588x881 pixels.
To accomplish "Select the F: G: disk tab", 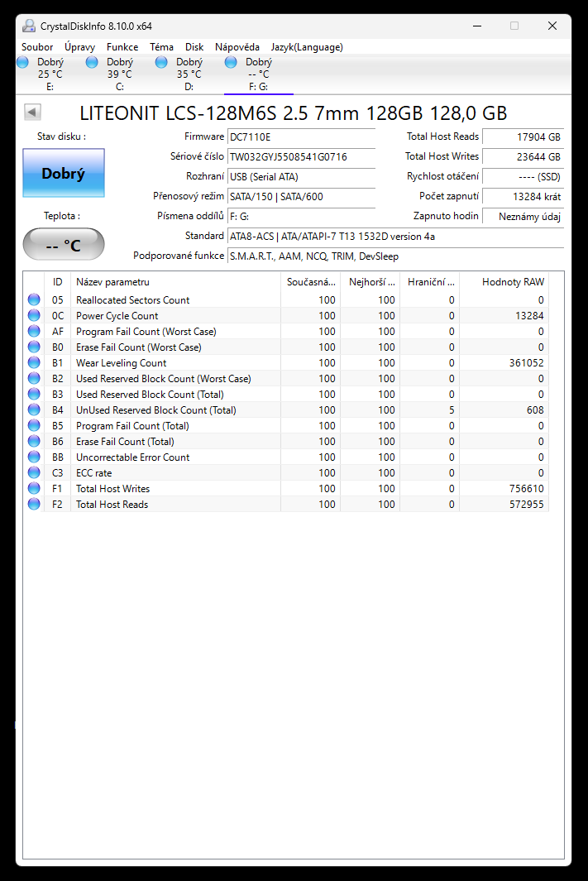I will click(258, 74).
